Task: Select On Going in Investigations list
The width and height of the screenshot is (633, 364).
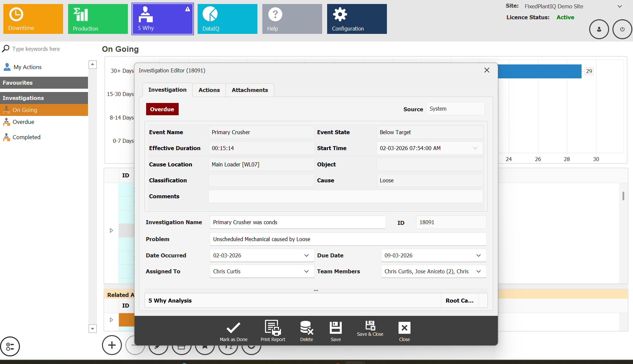Action: click(x=44, y=110)
